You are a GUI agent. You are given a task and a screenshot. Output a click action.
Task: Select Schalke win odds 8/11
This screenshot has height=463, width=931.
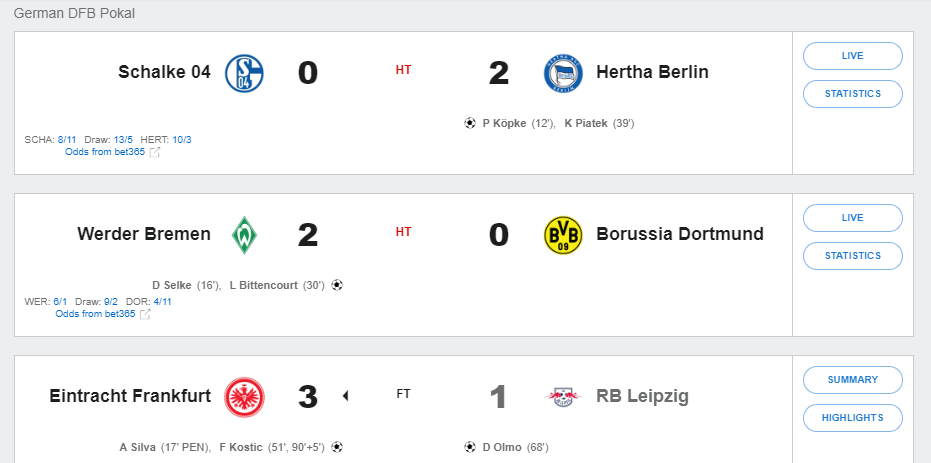coord(67,140)
